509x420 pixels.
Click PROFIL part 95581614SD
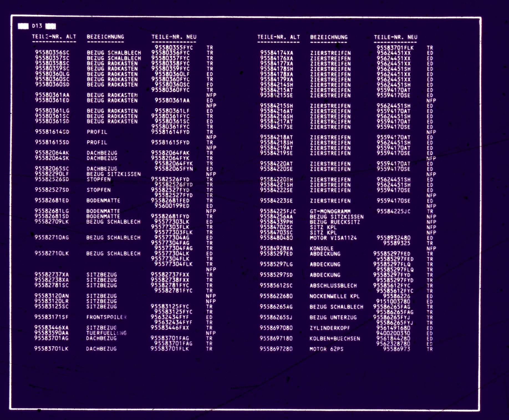(x=52, y=132)
